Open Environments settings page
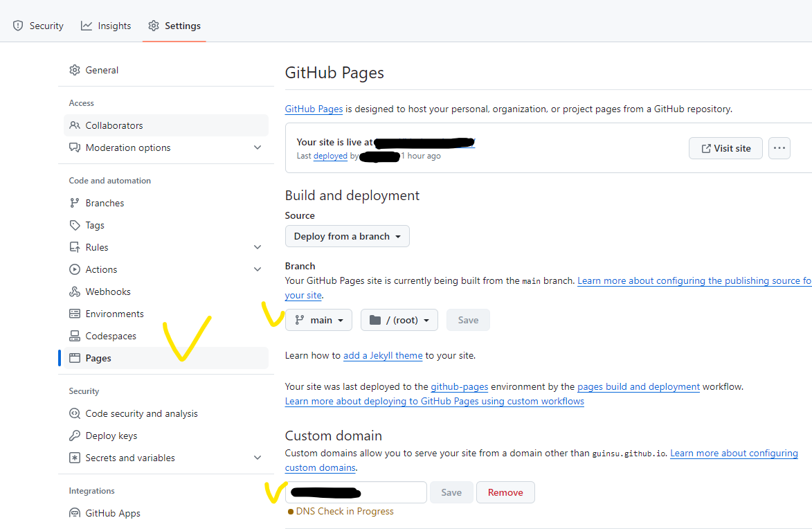Screen dimensions: 812x529 click(x=165, y=314)
